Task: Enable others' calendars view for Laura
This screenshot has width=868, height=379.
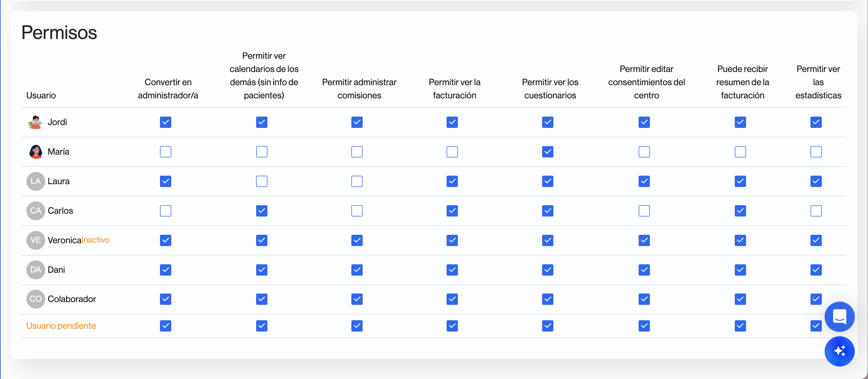Action: [261, 181]
